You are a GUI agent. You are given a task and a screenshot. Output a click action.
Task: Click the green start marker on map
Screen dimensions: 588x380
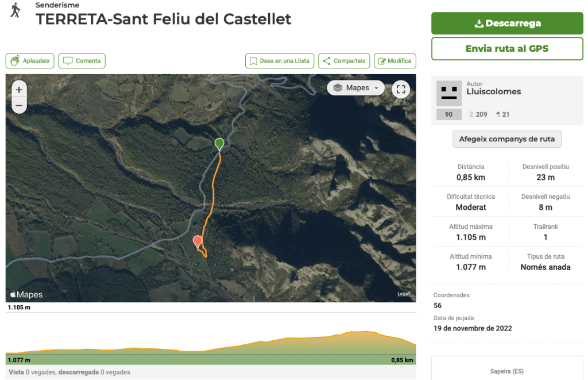[x=219, y=144]
